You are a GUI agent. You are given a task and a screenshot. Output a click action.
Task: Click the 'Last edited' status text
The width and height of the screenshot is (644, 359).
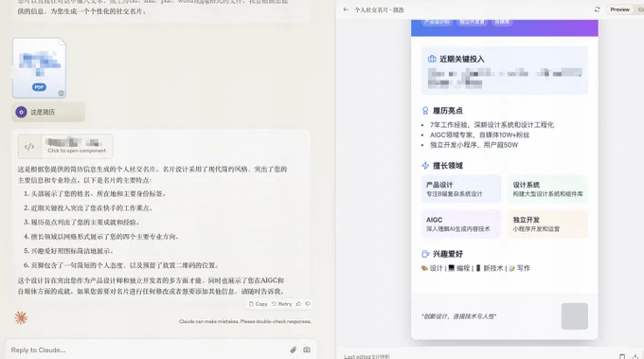(x=367, y=356)
